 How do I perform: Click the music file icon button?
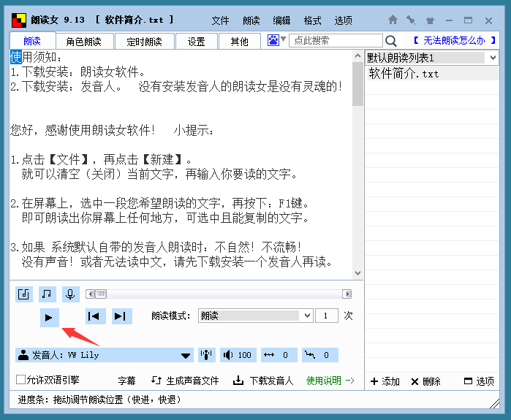coord(24,294)
